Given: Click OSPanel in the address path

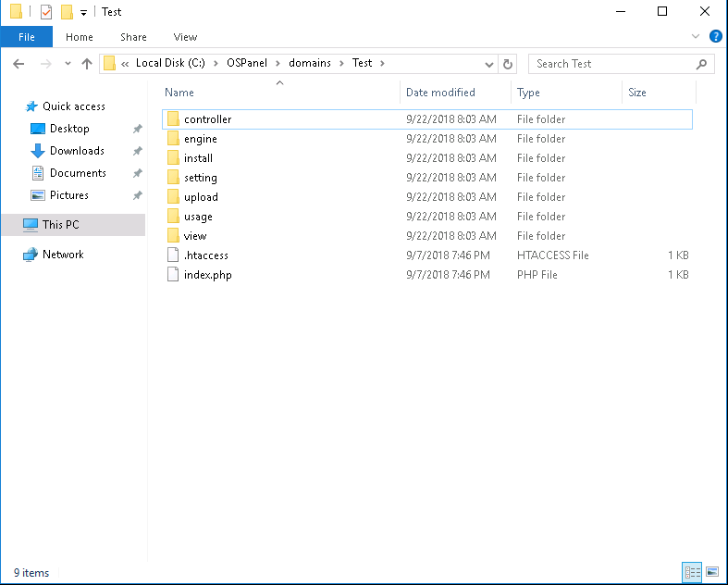Looking at the screenshot, I should (x=247, y=63).
